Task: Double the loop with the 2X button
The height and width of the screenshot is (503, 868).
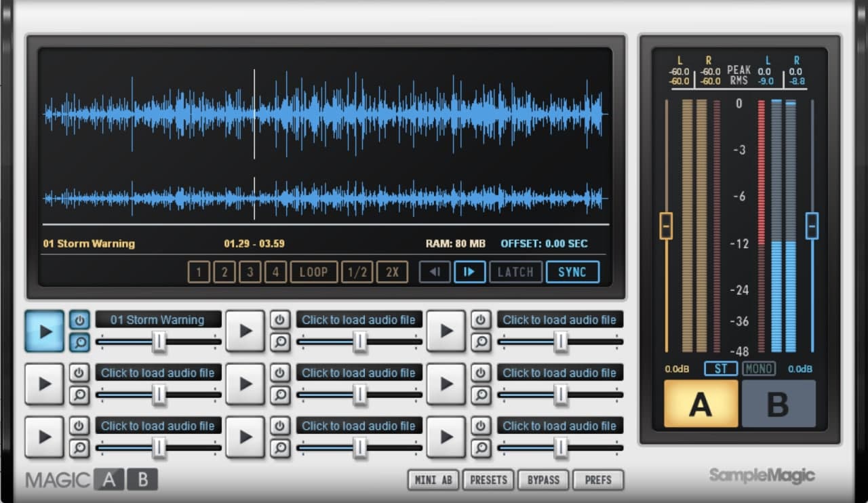Action: pyautogui.click(x=393, y=272)
